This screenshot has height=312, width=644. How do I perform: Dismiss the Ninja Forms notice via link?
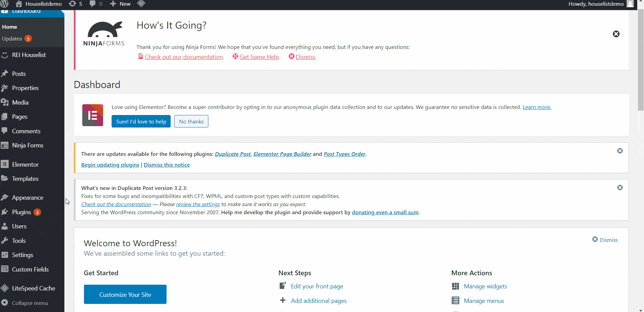(305, 57)
